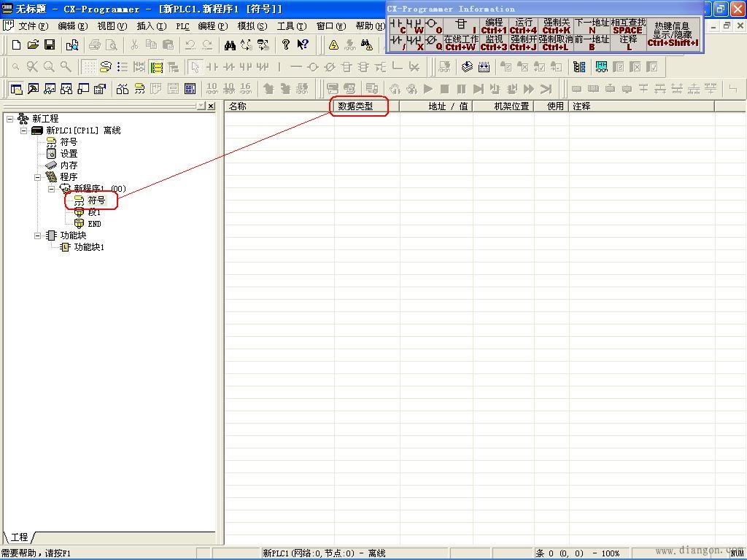Collapse the 程序 node in project tree

pos(38,177)
